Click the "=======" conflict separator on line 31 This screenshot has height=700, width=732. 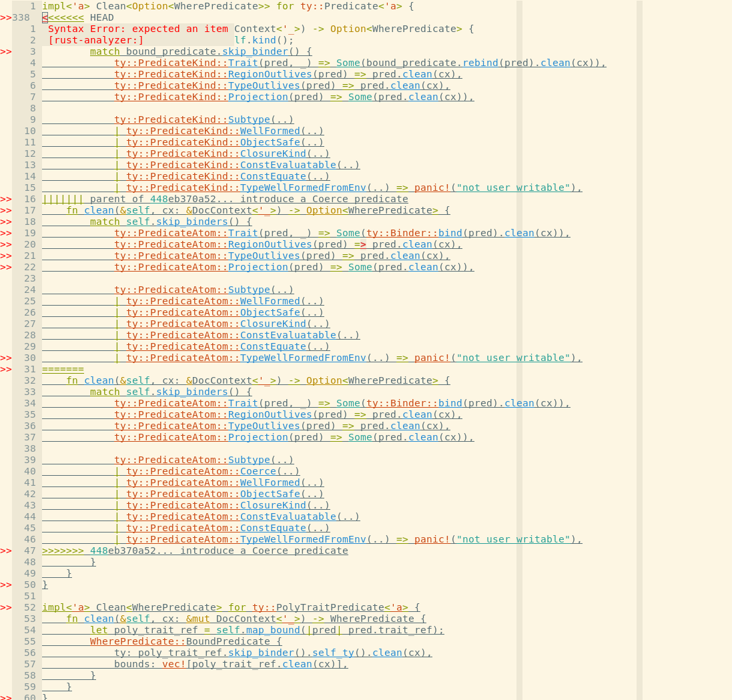click(x=63, y=368)
